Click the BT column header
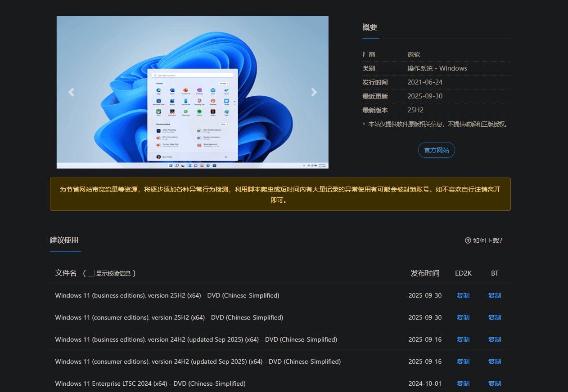Screen dimensions: 568x392 coord(495,273)
